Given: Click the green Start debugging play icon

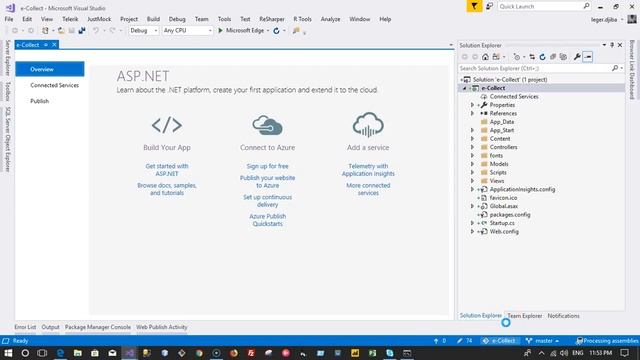Looking at the screenshot, I should pos(220,31).
